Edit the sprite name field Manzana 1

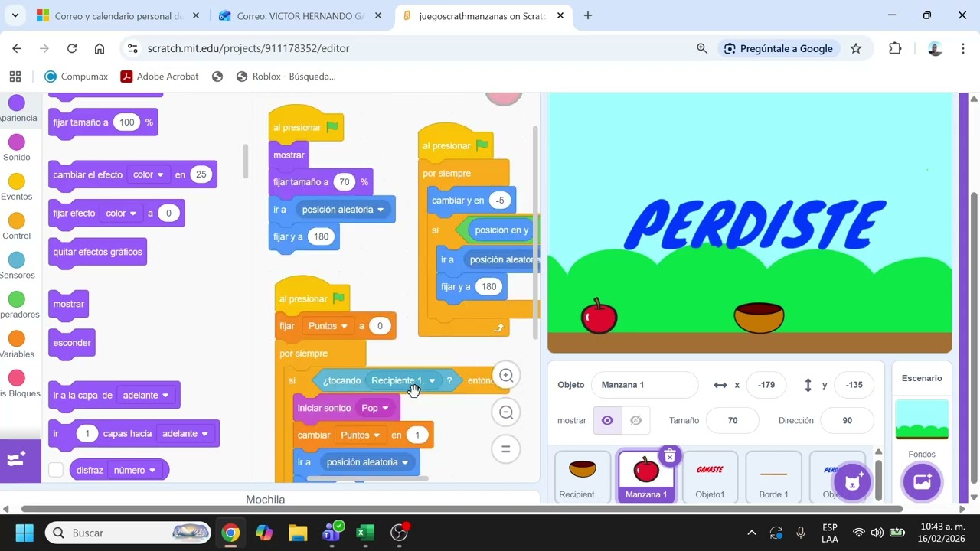tap(645, 385)
